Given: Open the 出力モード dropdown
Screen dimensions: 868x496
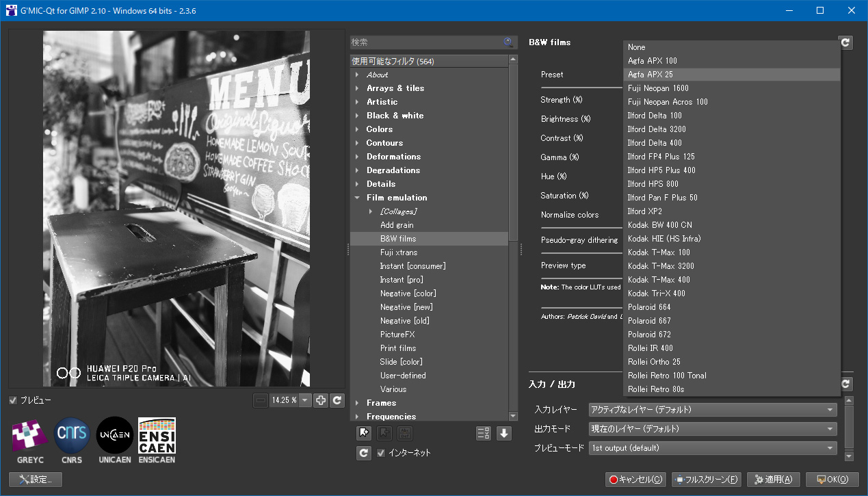Looking at the screenshot, I should 713,429.
